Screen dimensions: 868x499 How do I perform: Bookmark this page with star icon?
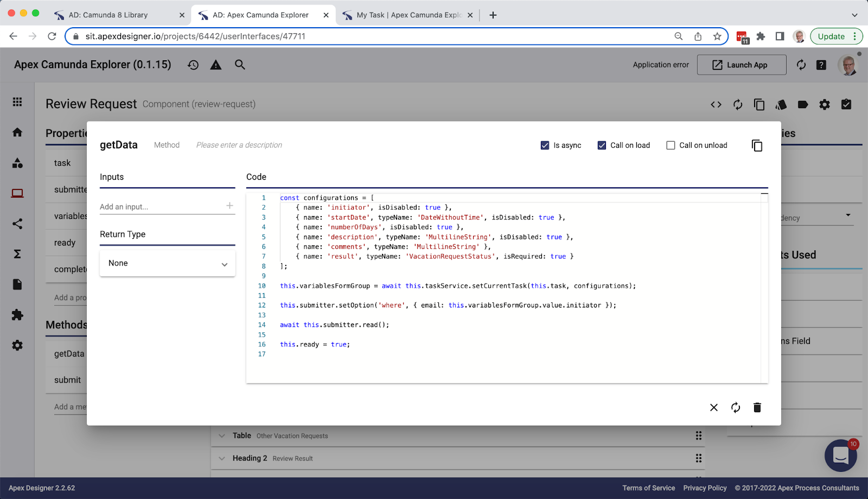[x=717, y=36]
